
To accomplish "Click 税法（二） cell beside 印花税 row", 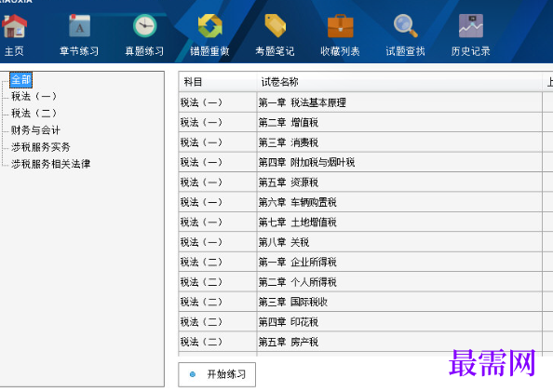I will click(218, 322).
